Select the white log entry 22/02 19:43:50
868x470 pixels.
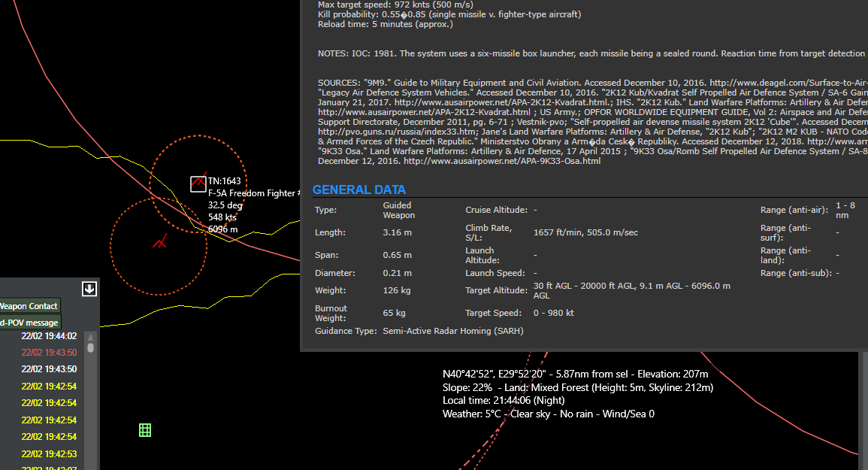point(49,369)
